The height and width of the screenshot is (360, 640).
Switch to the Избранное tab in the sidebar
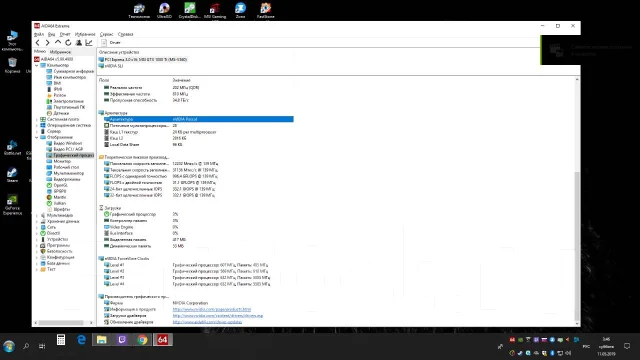coord(60,52)
